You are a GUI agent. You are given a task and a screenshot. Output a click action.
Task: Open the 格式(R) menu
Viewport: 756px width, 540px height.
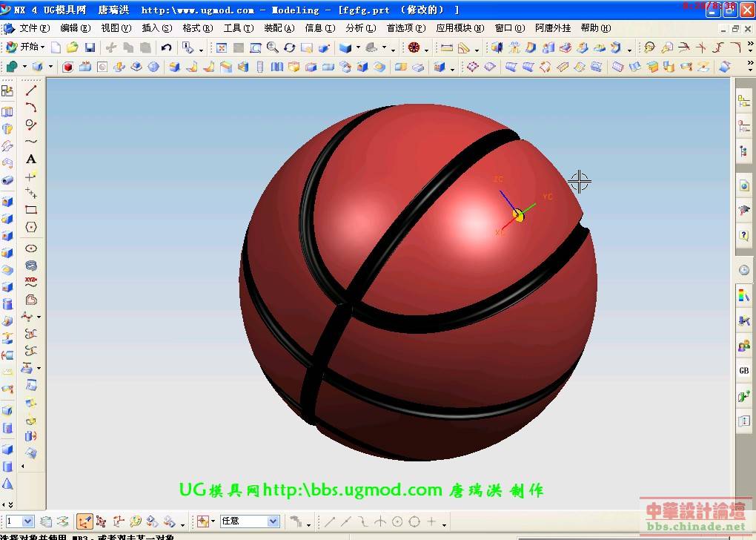[198, 28]
